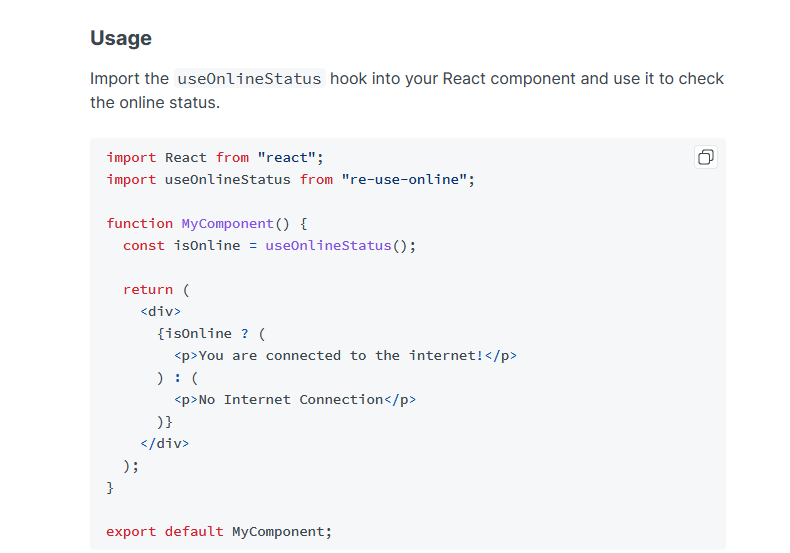Click the isOnline variable in const declaration
The image size is (790, 553).
pyautogui.click(x=207, y=246)
